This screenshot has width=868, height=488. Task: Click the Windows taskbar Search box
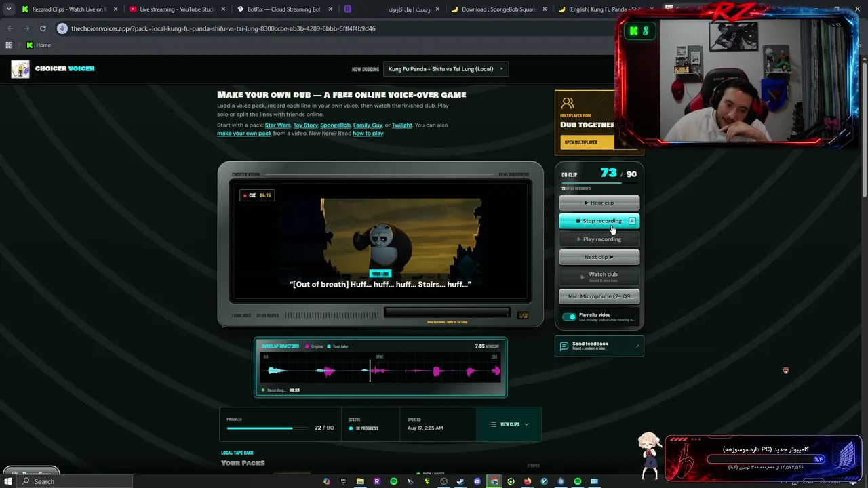(73, 481)
